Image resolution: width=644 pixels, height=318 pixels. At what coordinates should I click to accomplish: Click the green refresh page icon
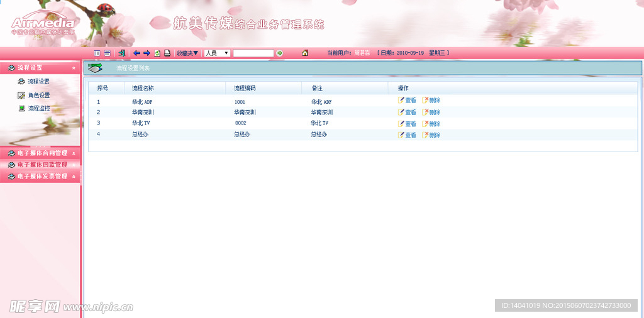tap(157, 53)
